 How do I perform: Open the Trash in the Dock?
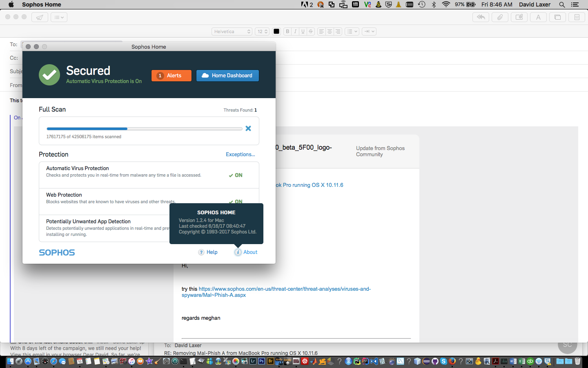click(x=577, y=361)
